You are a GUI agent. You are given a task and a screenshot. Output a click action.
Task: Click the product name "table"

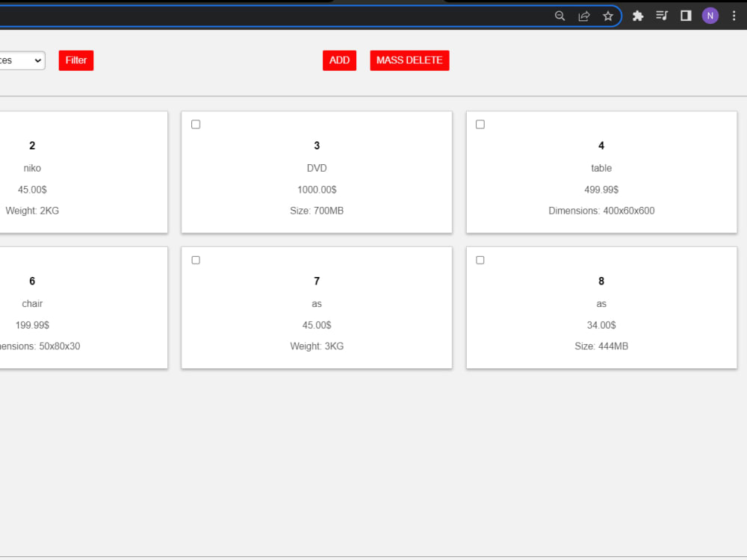point(601,168)
